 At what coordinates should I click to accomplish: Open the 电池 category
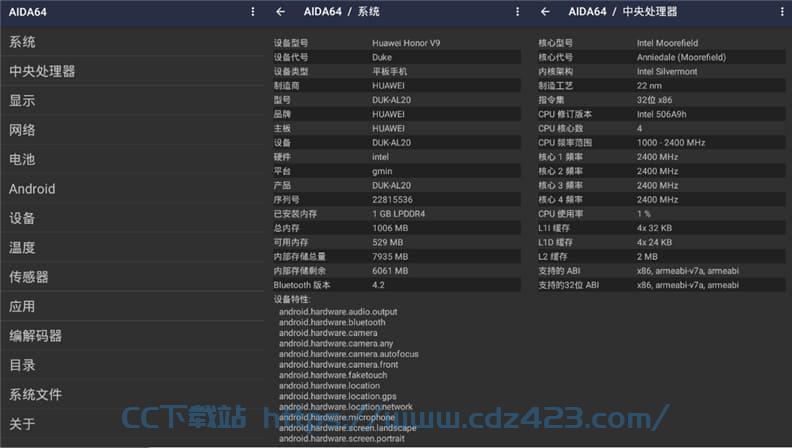(x=132, y=159)
